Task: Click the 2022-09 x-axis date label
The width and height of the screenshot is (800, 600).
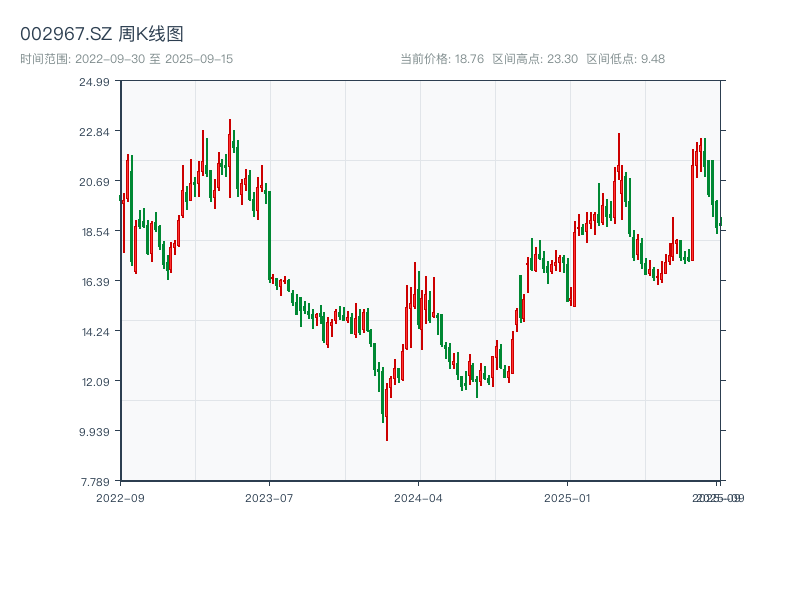Action: [x=120, y=497]
